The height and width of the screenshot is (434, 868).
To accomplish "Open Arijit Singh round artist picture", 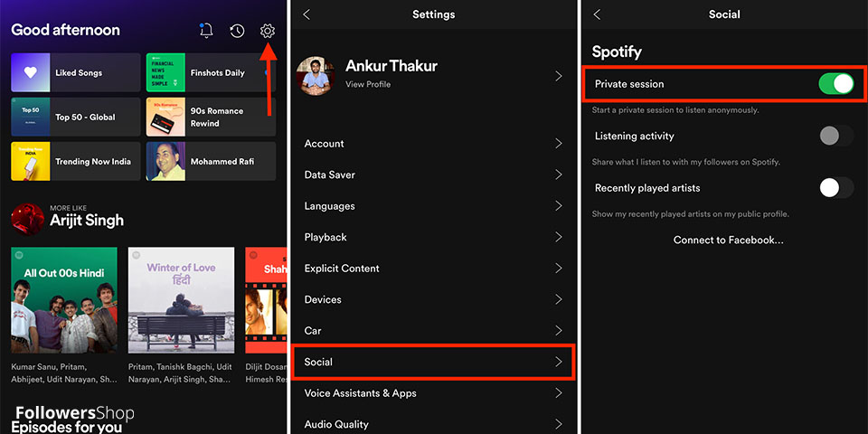I will 28,219.
